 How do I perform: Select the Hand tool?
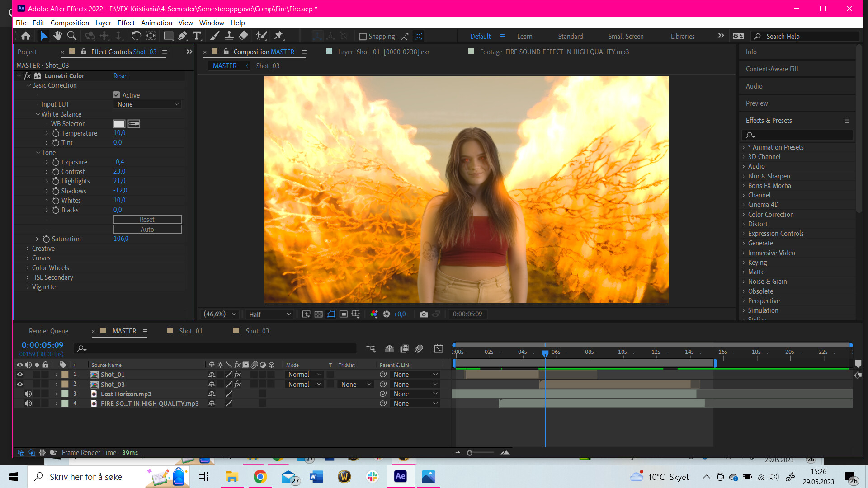coord(57,36)
